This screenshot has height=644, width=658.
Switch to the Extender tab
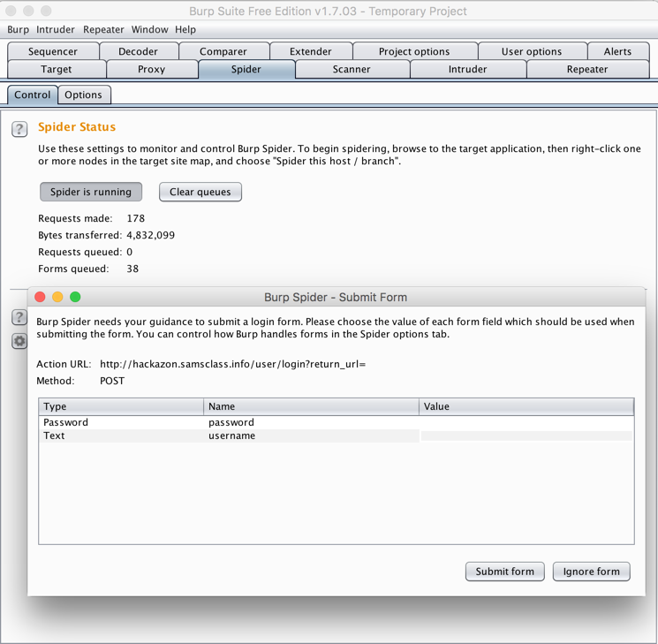(311, 51)
